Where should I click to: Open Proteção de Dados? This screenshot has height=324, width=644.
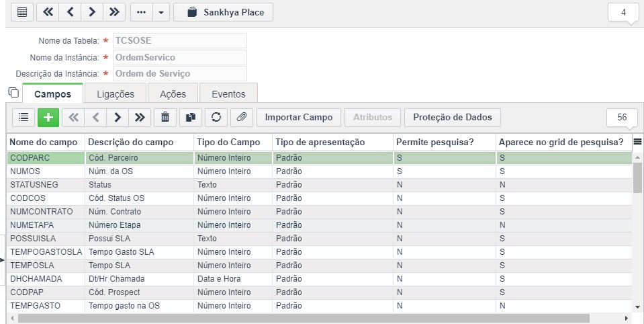pyautogui.click(x=452, y=118)
